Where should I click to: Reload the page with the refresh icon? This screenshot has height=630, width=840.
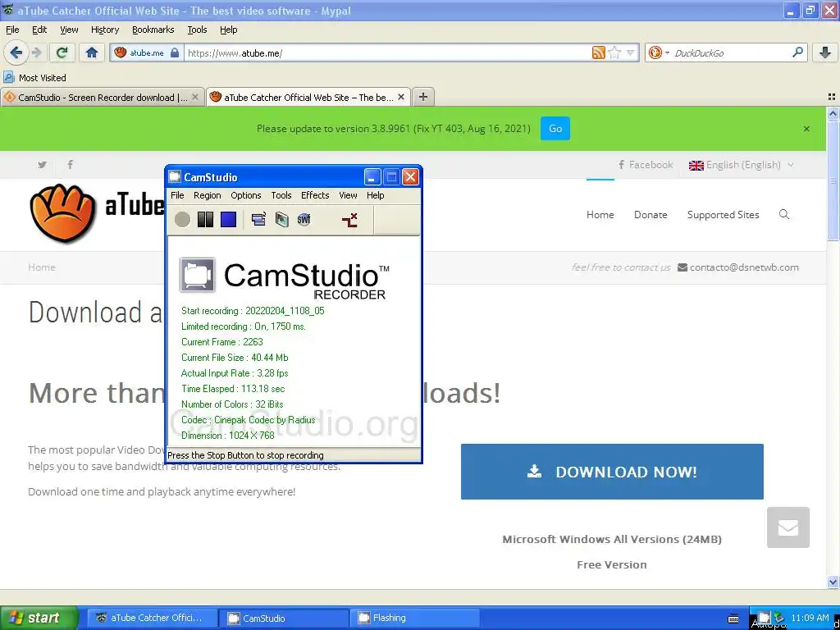(62, 52)
